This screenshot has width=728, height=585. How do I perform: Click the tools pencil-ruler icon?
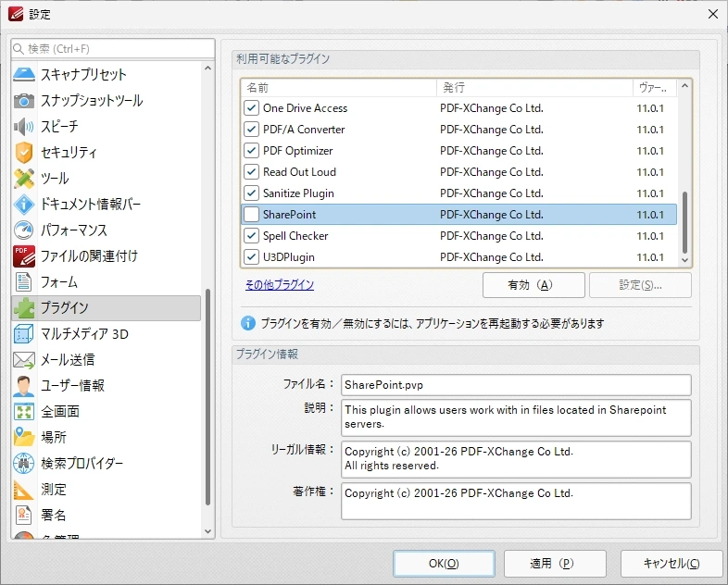[x=24, y=178]
